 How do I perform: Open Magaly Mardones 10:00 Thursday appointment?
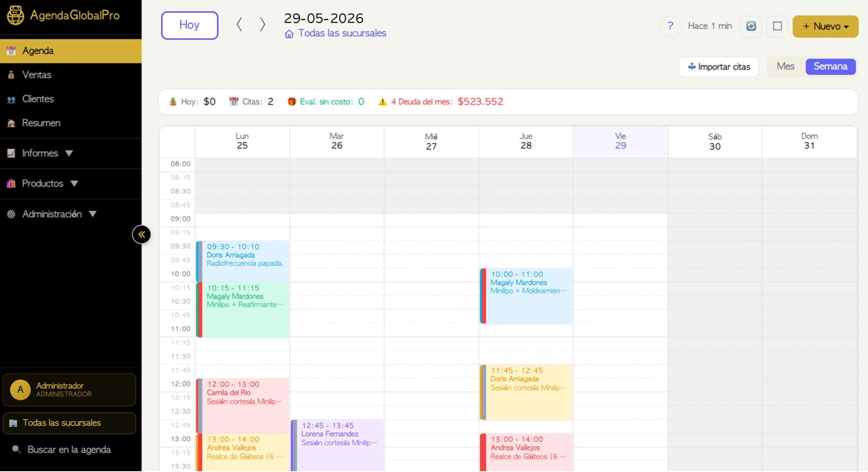(526, 296)
